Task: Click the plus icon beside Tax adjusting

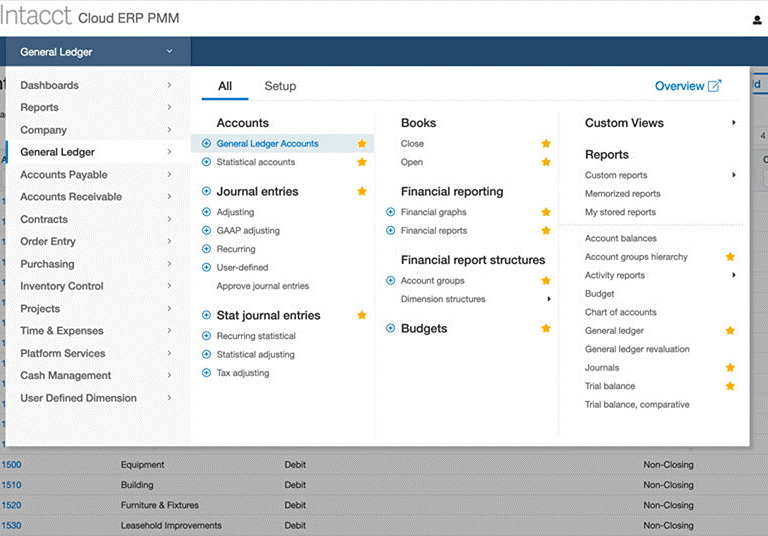Action: [x=206, y=373]
